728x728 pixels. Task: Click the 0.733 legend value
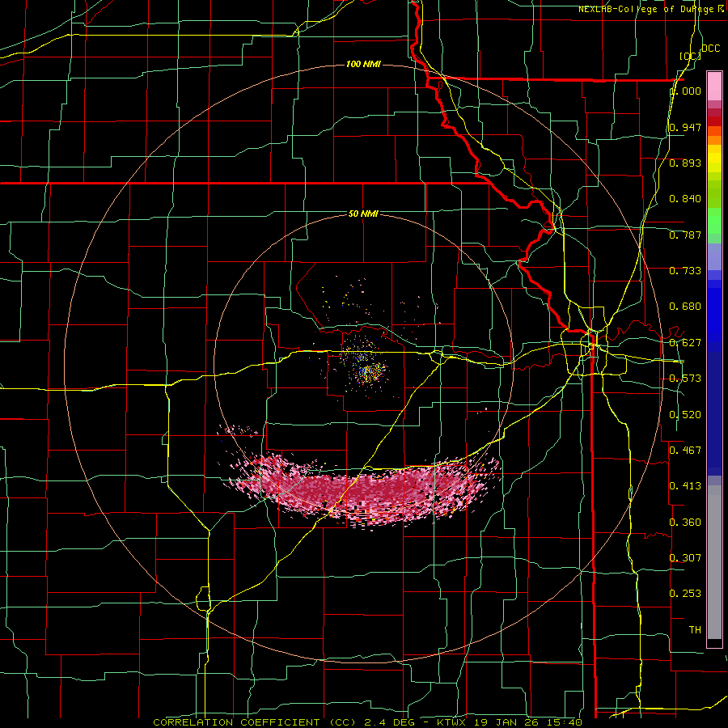685,271
